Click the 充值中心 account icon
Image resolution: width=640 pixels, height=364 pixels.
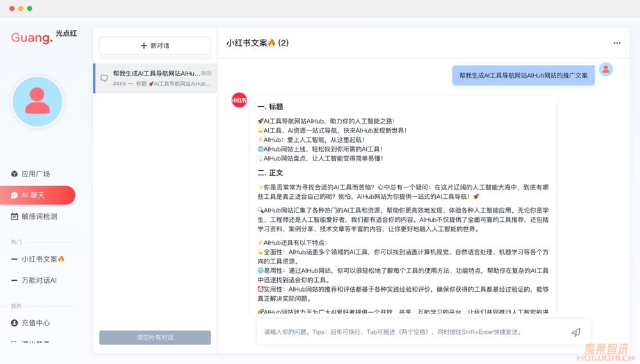pyautogui.click(x=14, y=323)
